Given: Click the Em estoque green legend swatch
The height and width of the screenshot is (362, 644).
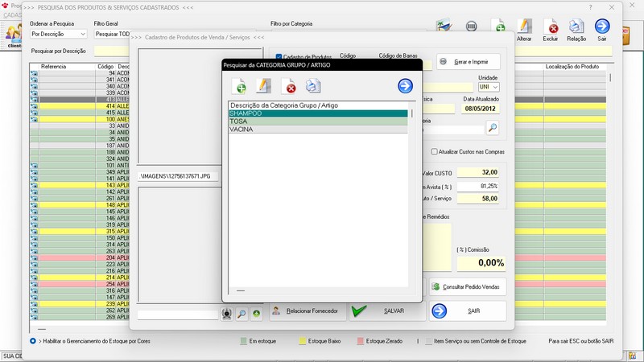Looking at the screenshot, I should point(244,341).
